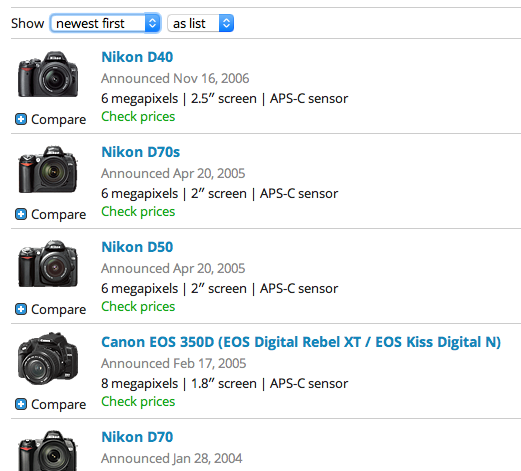Click the plus Compare icon for Nikon D50
The width and height of the screenshot is (521, 471).
pos(21,309)
